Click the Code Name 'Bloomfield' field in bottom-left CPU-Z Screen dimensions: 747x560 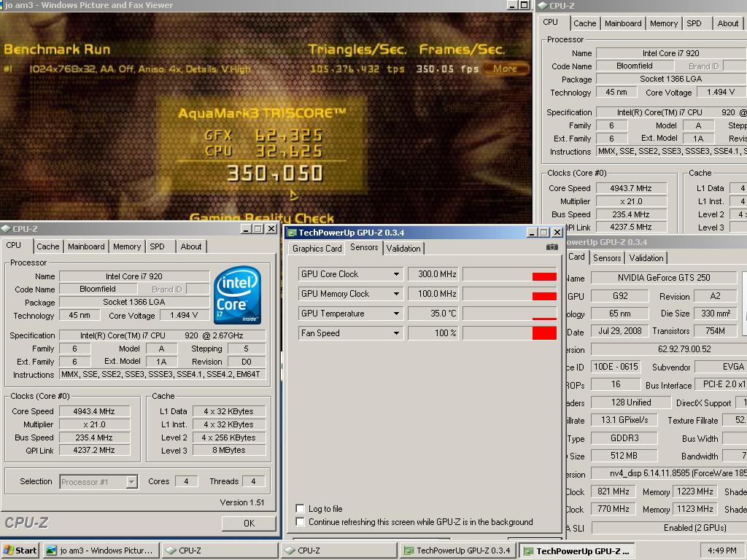tap(98, 289)
